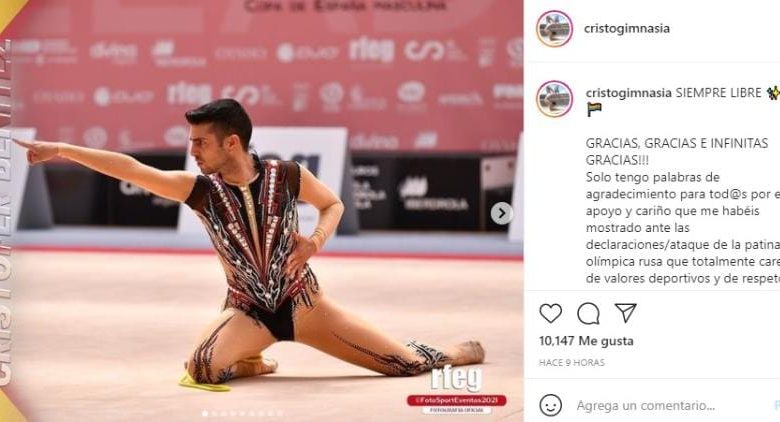The height and width of the screenshot is (422, 780).
Task: Click the gymnast photo in the post
Action: pyautogui.click(x=262, y=211)
